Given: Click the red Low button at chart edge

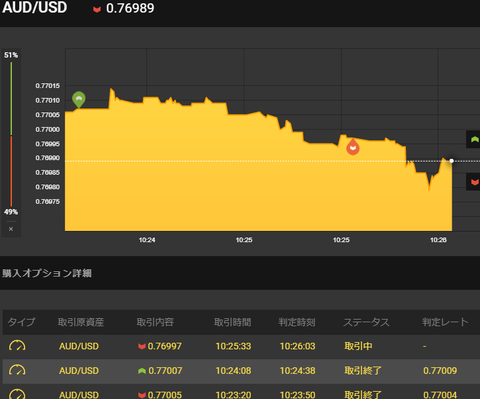Looking at the screenshot, I should tap(474, 182).
